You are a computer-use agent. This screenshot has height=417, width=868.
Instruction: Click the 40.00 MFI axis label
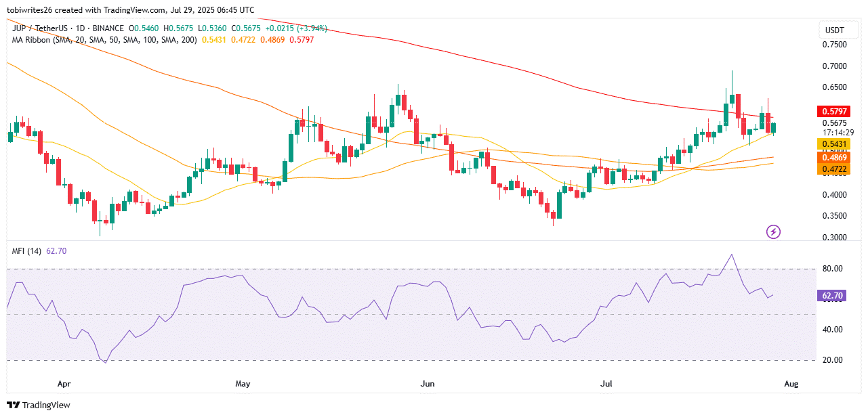pyautogui.click(x=833, y=330)
